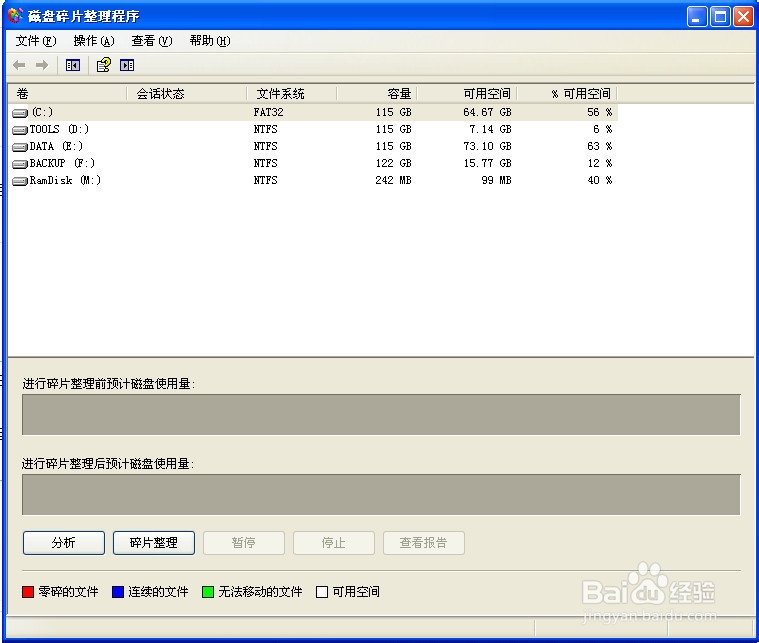Click the drive icon for BACKUP (F:)
The image size is (759, 643).
click(20, 164)
